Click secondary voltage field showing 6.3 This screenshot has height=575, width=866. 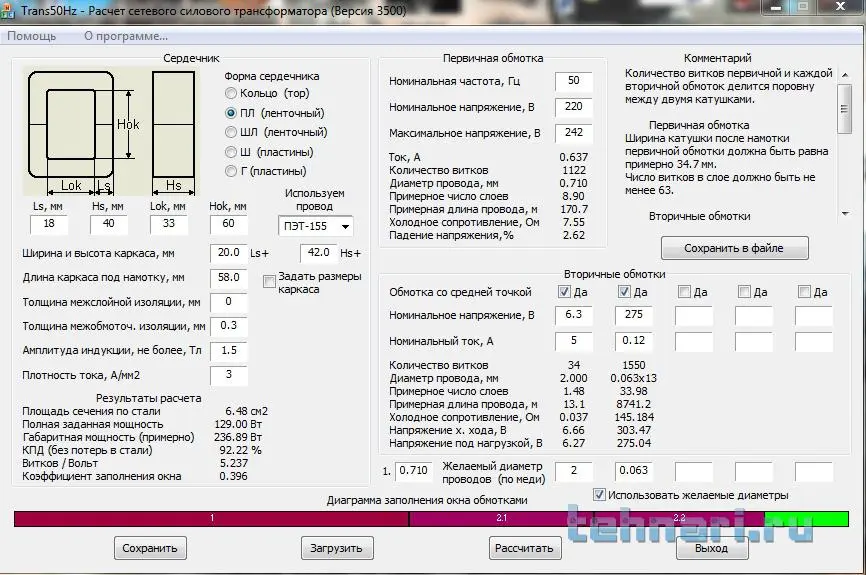(x=573, y=315)
